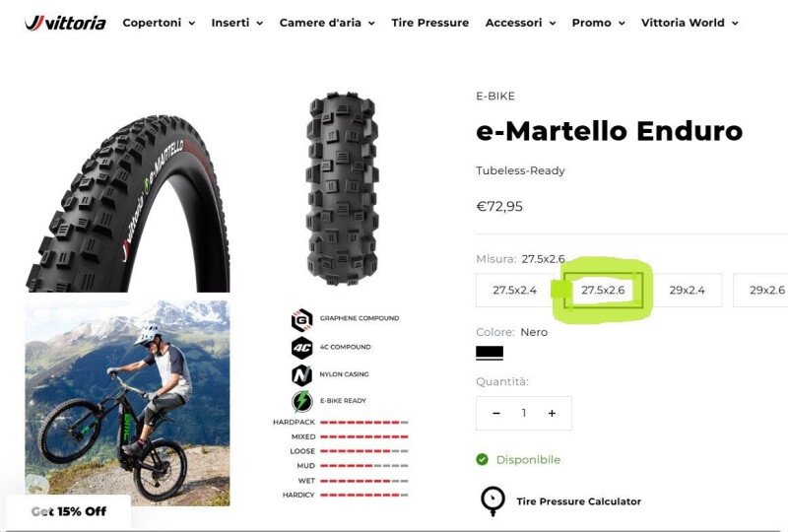The image size is (788, 532).
Task: Select the 27.5x2.4 size option
Action: (514, 290)
